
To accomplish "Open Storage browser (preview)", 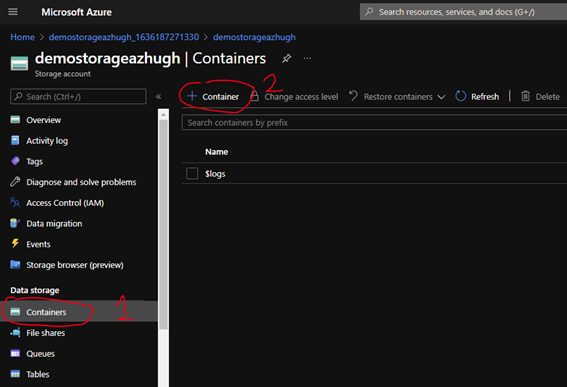I will (75, 265).
